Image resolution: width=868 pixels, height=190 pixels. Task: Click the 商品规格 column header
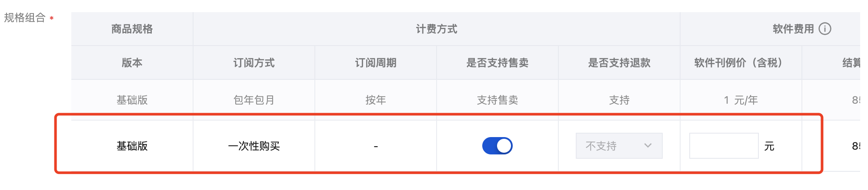click(x=132, y=29)
